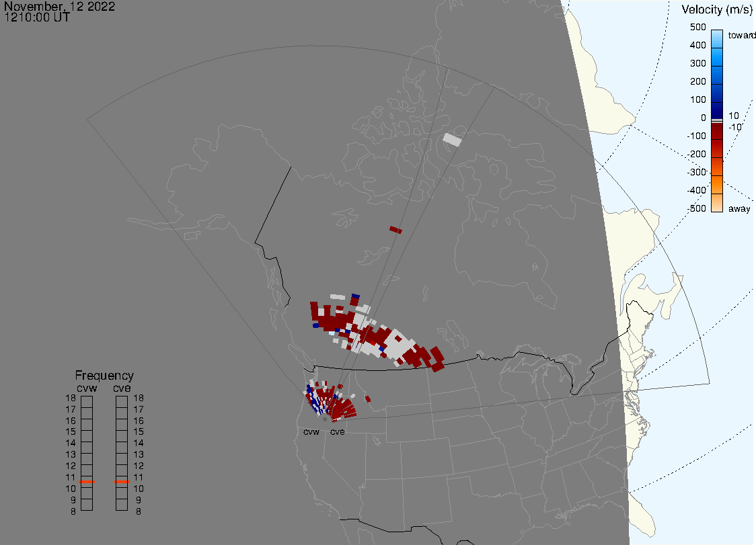Click the top box of cvw frequency bar
This screenshot has height=545, width=756.
tap(87, 401)
